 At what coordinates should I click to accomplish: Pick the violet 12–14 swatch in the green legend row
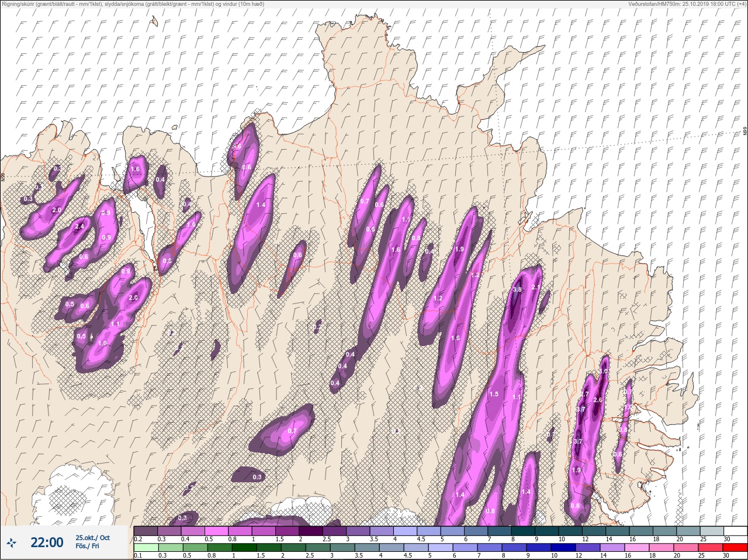coord(588,548)
